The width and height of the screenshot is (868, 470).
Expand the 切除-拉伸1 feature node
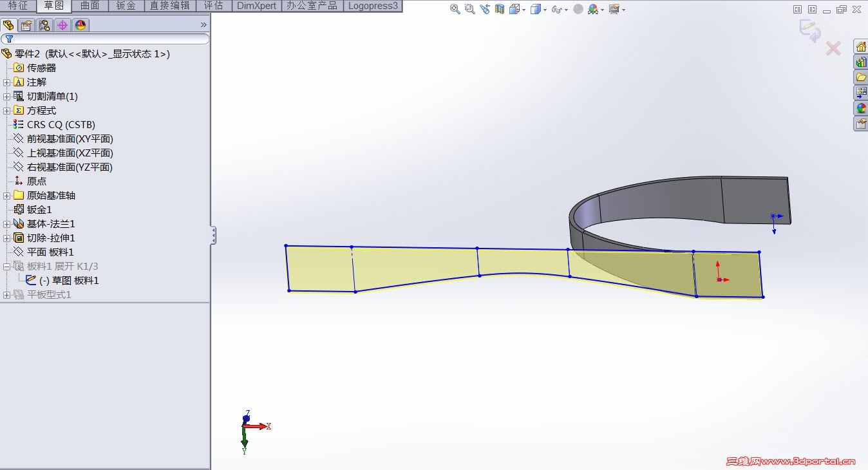(x=6, y=238)
